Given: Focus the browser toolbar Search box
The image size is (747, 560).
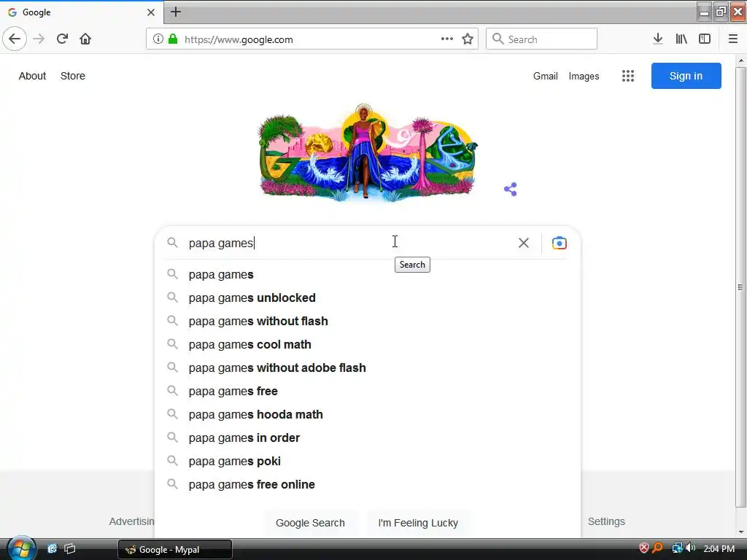Looking at the screenshot, I should coord(541,39).
